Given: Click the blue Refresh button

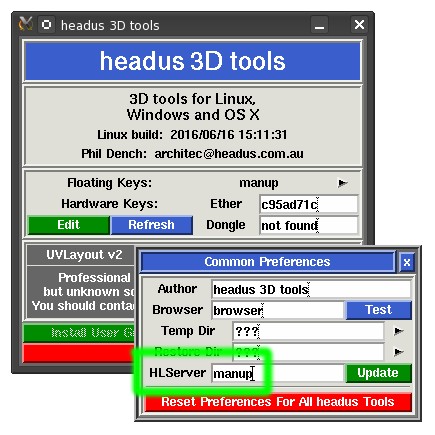Looking at the screenshot, I should coord(152,225).
